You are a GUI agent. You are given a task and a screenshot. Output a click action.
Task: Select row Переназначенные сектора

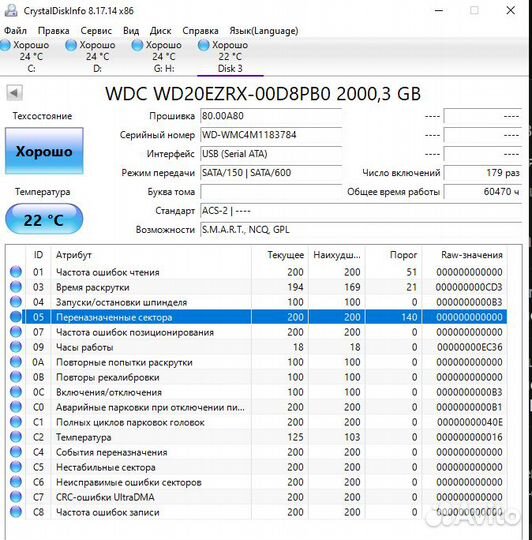257,317
